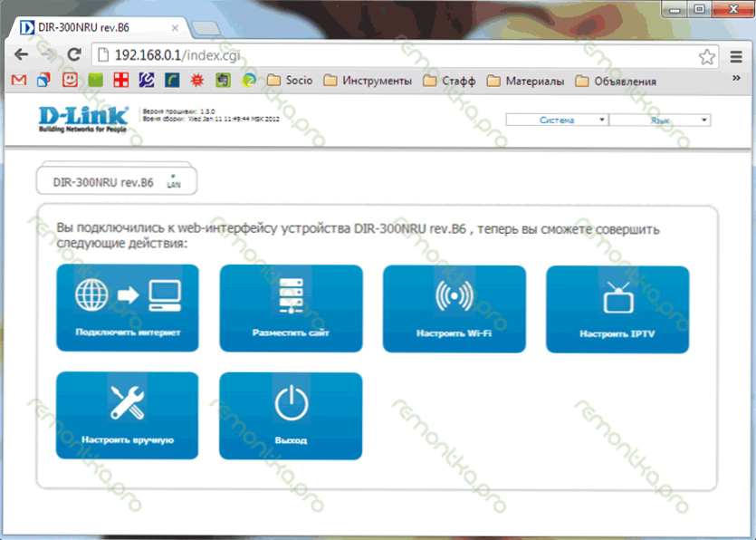This screenshot has width=756, height=540.
Task: Bookmark this page with the star icon
Action: (x=707, y=56)
